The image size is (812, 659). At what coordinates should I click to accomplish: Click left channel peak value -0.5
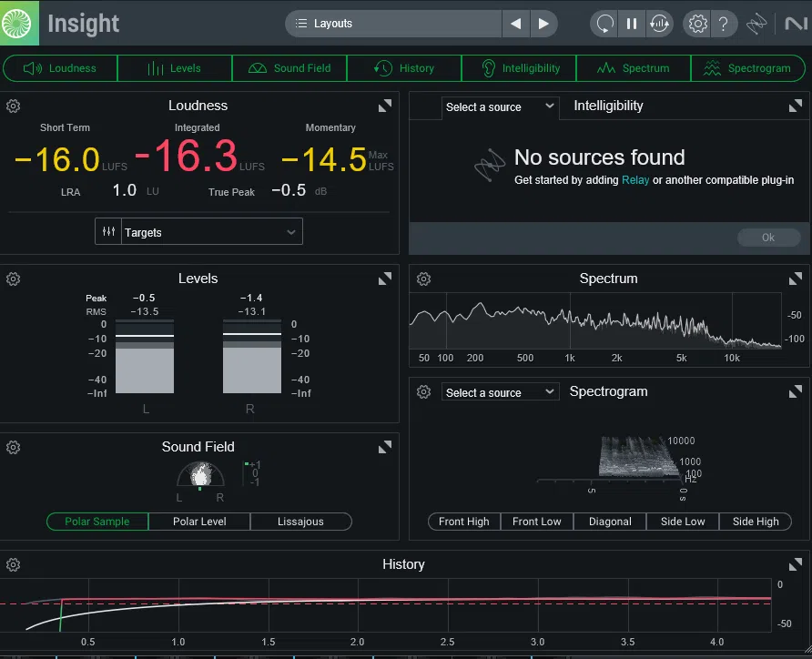click(x=144, y=298)
